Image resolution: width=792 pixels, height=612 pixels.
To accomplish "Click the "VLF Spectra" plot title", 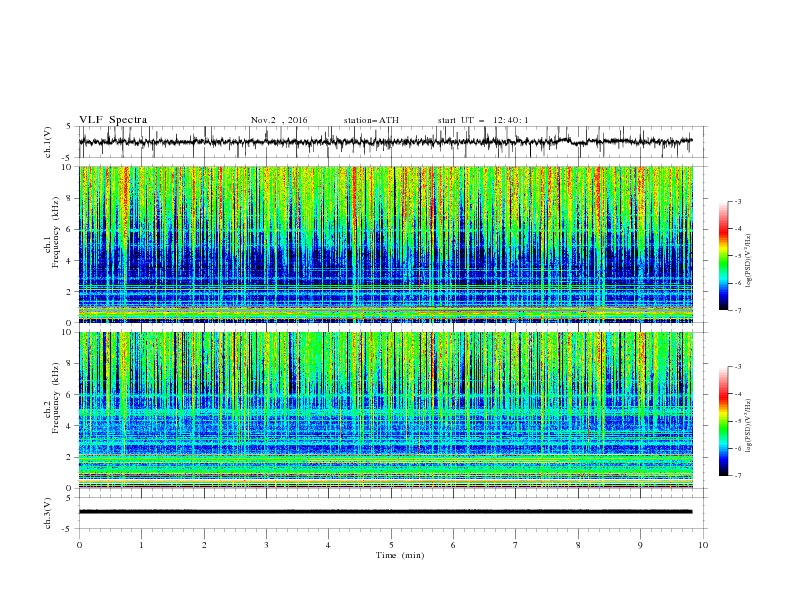I will (113, 120).
